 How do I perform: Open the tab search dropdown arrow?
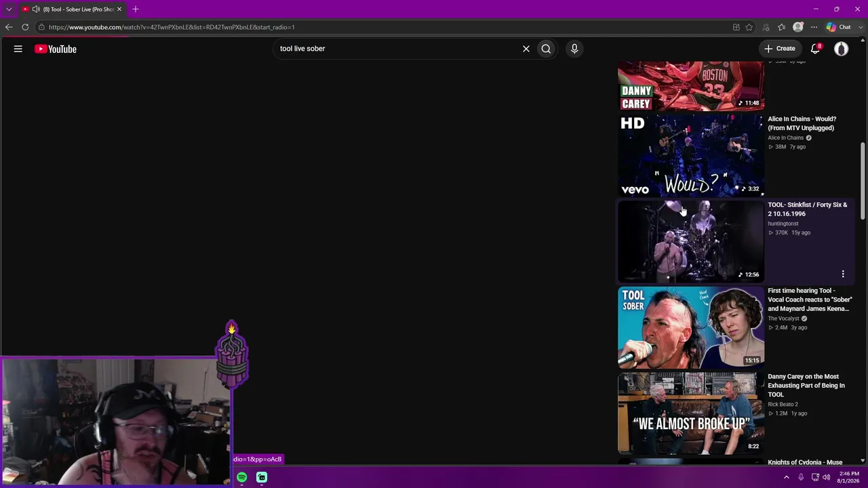coord(9,9)
